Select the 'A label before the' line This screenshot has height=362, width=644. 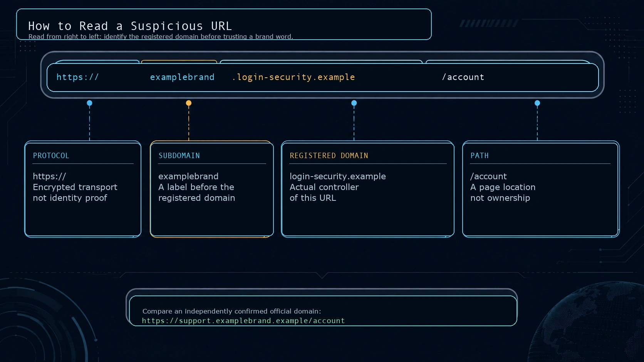[x=196, y=187]
